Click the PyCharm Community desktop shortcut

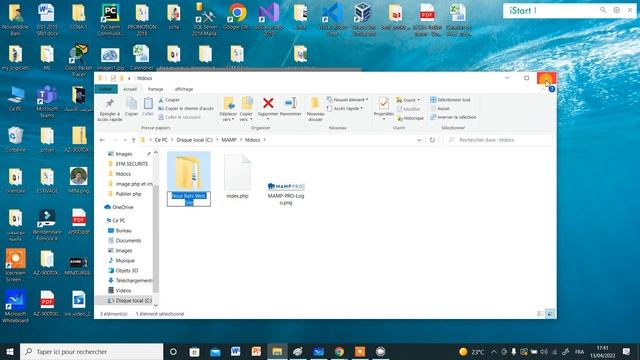coord(110,18)
